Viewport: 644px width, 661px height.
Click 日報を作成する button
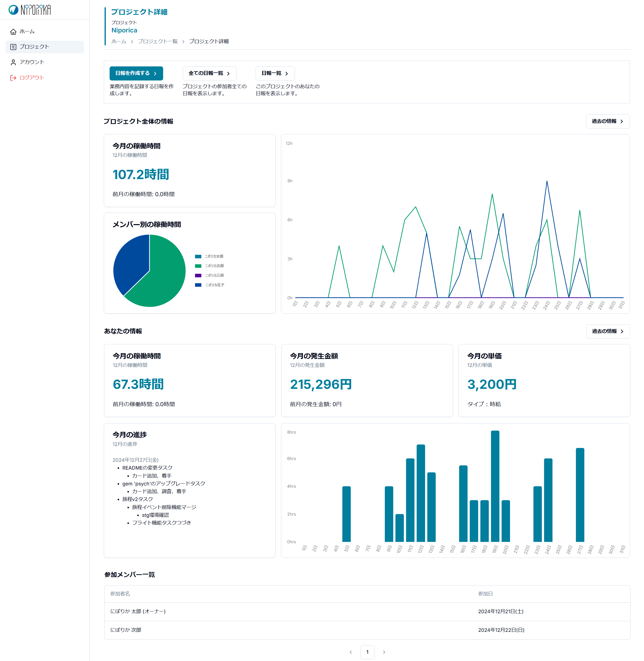136,73
